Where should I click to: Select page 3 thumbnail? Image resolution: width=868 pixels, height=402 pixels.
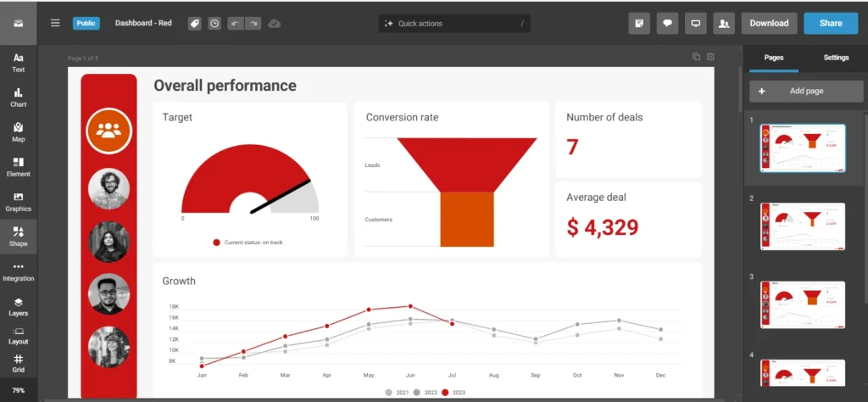click(x=803, y=305)
